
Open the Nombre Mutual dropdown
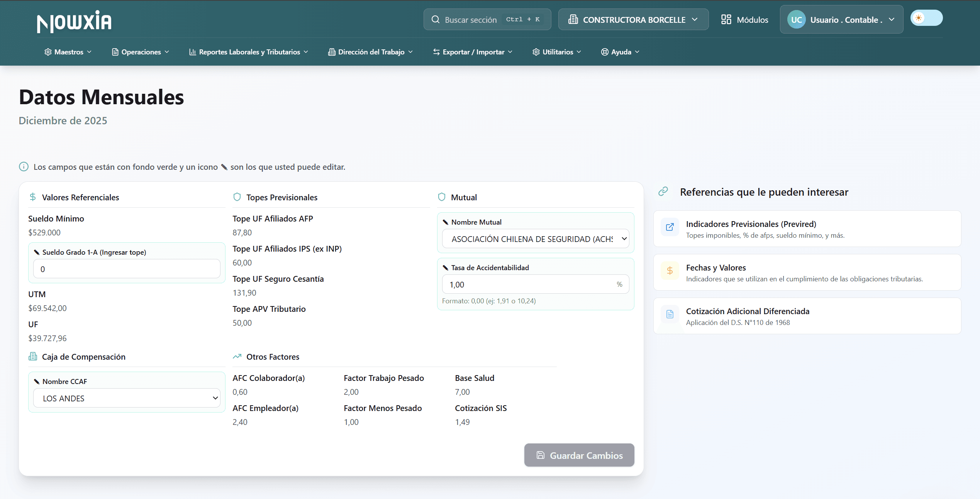click(535, 239)
